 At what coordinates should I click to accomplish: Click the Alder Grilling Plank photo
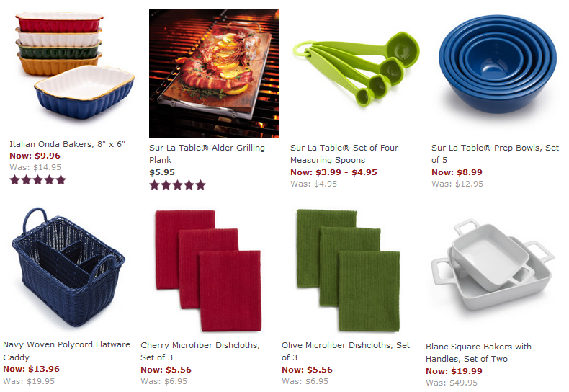[x=214, y=73]
